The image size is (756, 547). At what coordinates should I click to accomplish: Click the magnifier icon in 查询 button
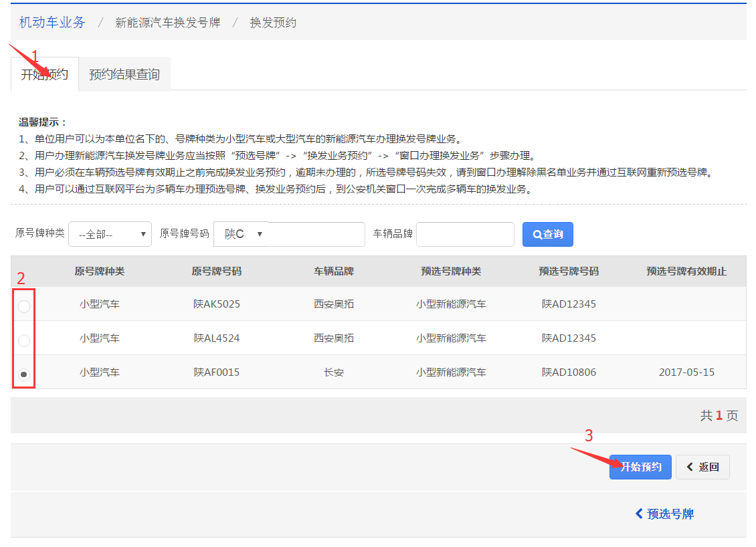(537, 235)
